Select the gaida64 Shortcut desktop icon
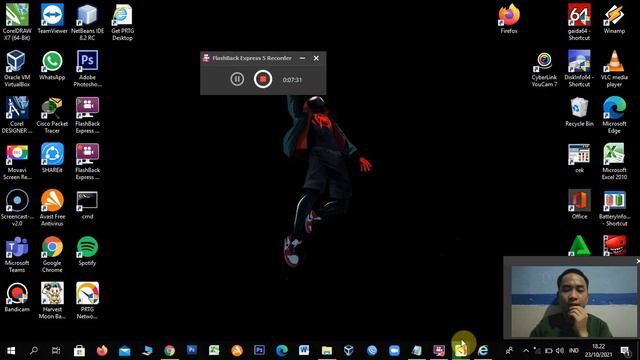Image resolution: width=640 pixels, height=360 pixels. pos(579,22)
